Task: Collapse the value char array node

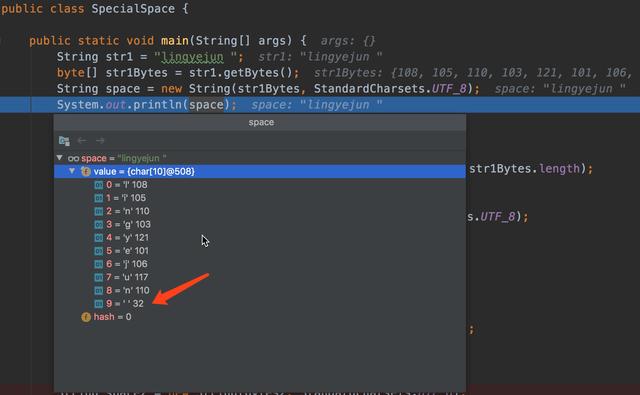Action: click(72, 171)
